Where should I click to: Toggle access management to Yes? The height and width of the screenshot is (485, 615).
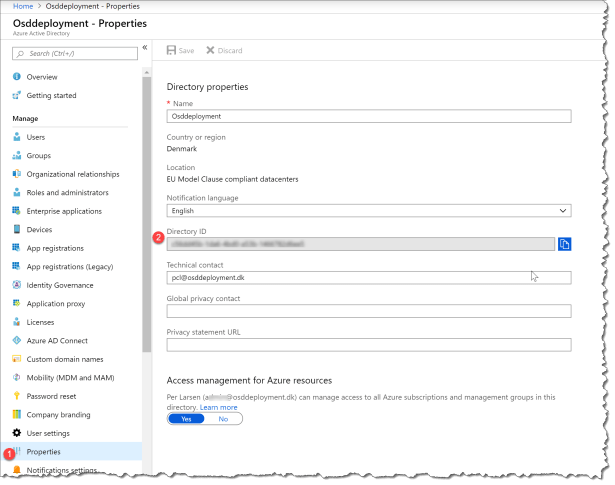point(186,419)
